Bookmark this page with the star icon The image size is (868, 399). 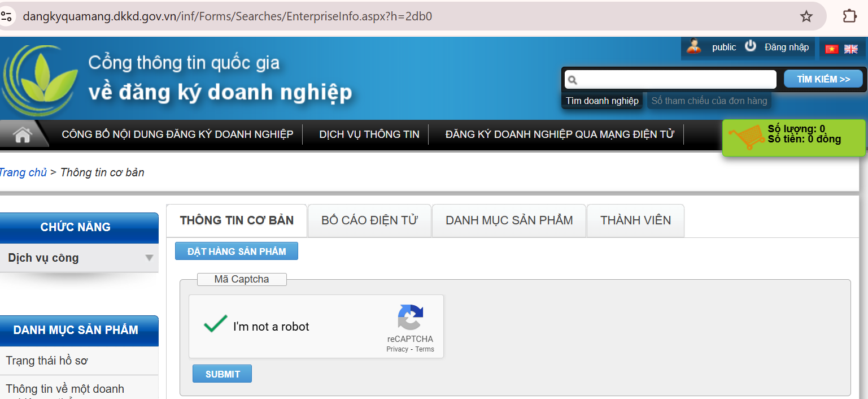pos(806,16)
